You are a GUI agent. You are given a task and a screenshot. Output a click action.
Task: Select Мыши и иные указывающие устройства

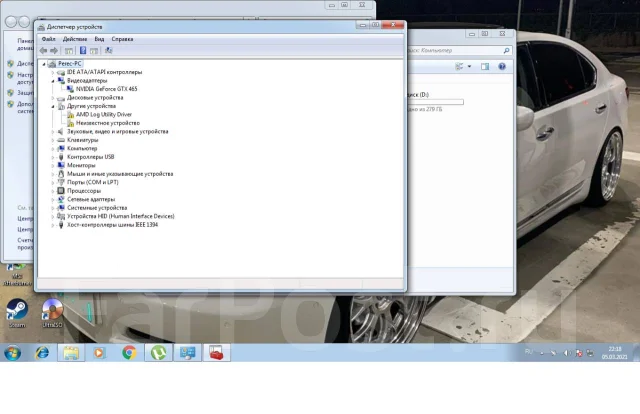point(120,174)
